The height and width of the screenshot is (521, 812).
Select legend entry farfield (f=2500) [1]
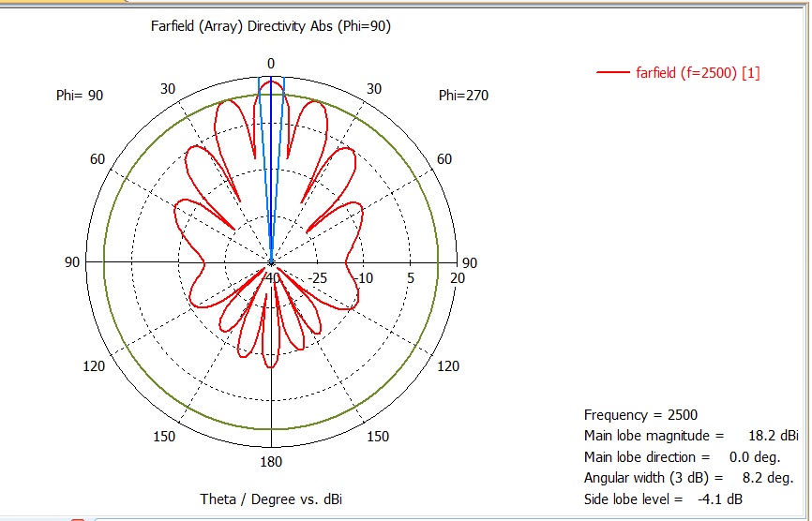[x=698, y=72]
